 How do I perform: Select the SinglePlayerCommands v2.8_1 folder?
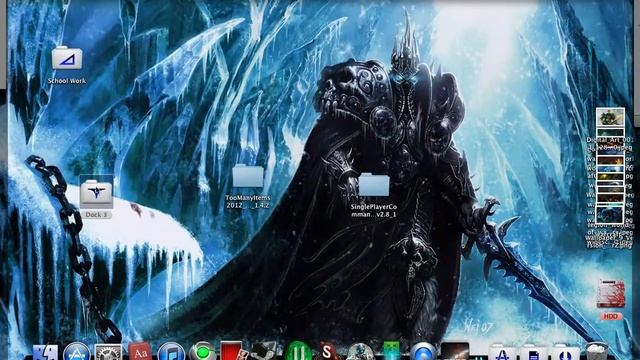coord(374,184)
